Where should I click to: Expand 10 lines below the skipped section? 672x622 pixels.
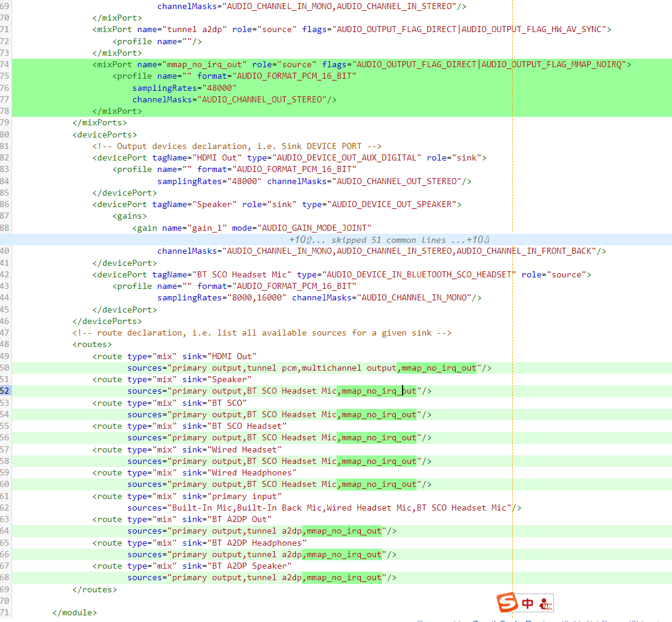(x=478, y=240)
